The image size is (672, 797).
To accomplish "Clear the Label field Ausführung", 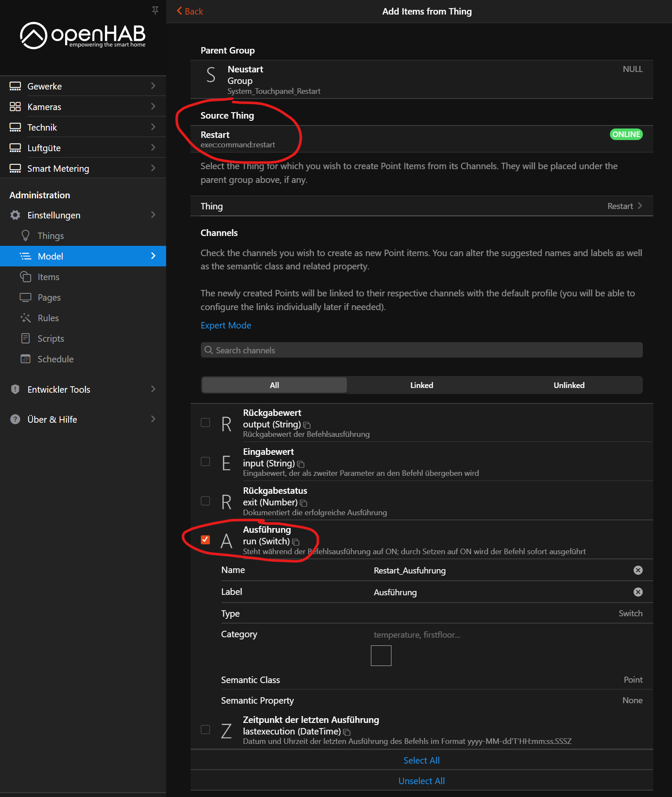I will click(x=638, y=592).
